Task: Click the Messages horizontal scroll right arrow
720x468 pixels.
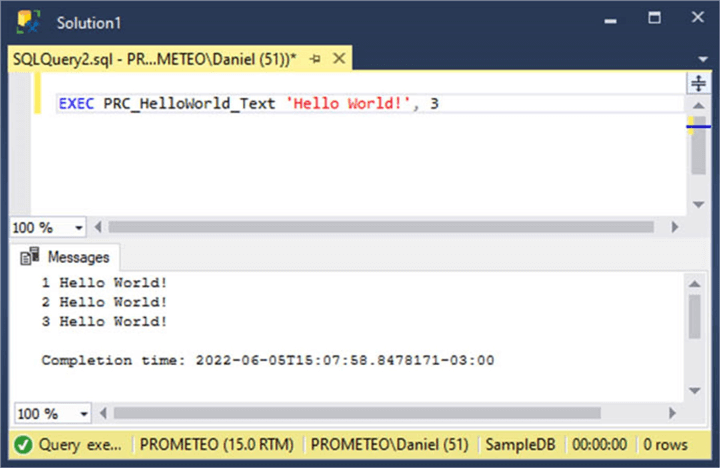Action: pyautogui.click(x=672, y=413)
